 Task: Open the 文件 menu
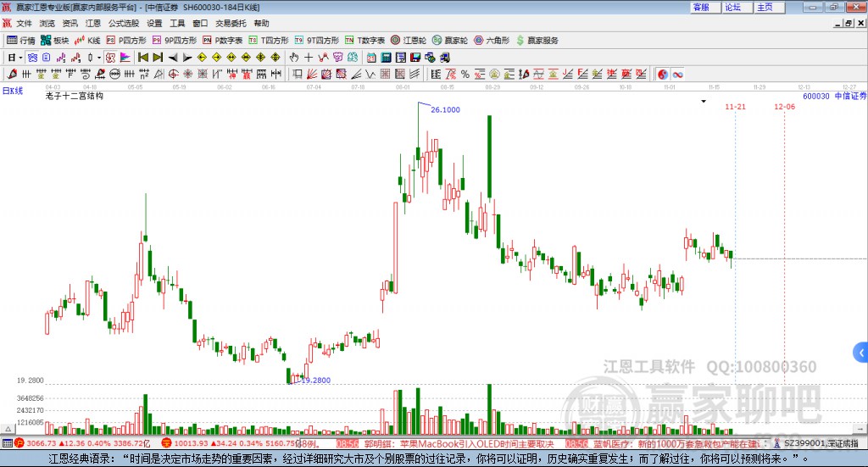tap(24, 23)
